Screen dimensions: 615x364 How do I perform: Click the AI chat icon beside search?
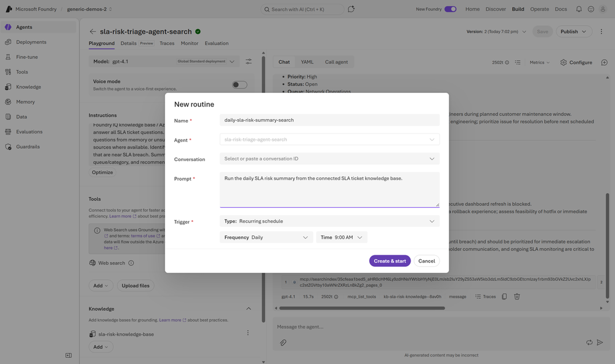351,9
